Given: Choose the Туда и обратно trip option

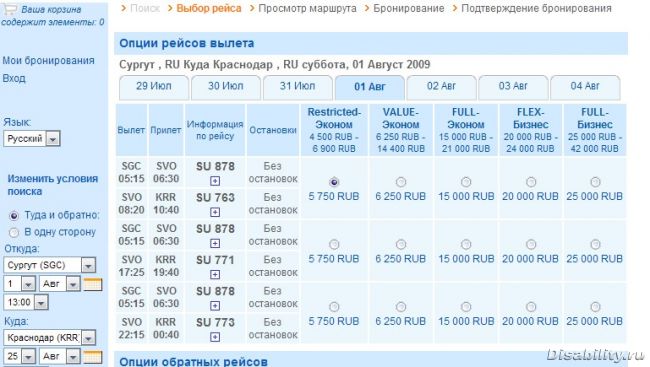Looking at the screenshot, I should (14, 216).
